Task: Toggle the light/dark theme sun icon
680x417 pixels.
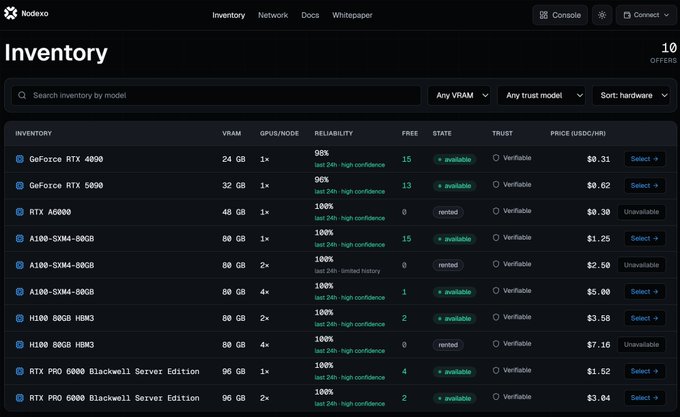Action: 602,15
